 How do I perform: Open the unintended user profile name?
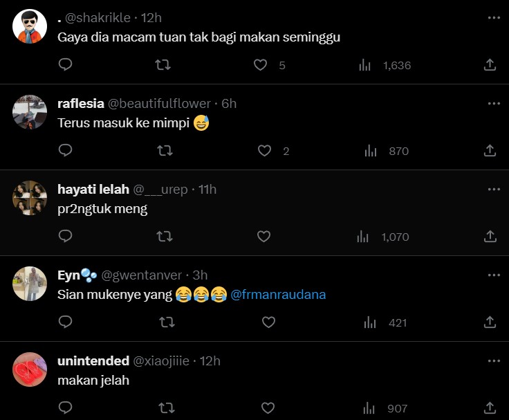pyautogui.click(x=93, y=360)
